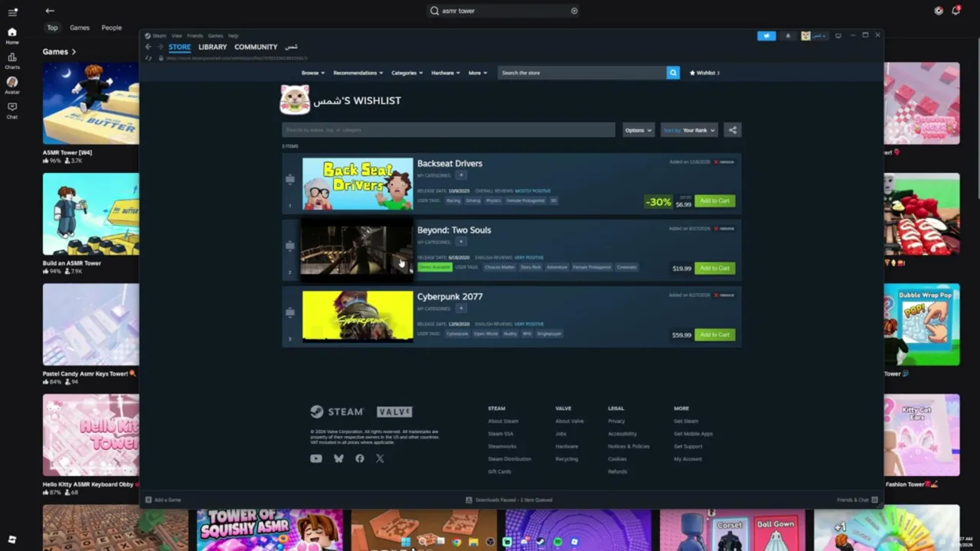Clear the Roblox search box
The image size is (980, 551).
(x=574, y=11)
